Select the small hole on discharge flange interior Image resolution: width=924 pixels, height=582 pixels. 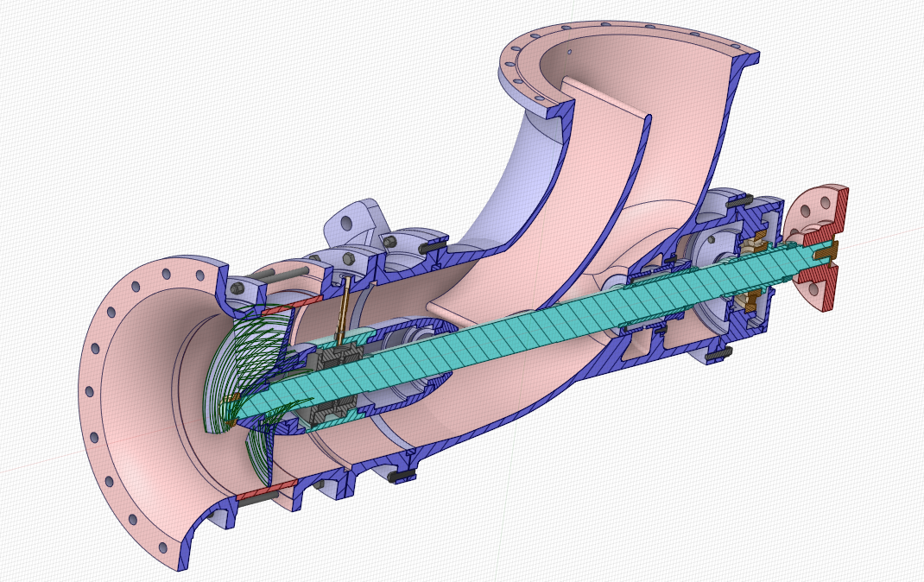coord(570,52)
